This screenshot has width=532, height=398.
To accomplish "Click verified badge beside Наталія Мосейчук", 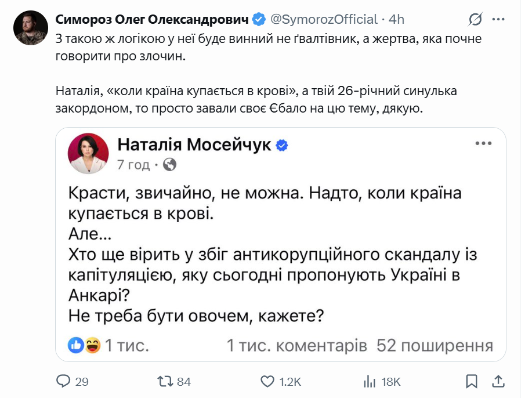I will [x=282, y=145].
